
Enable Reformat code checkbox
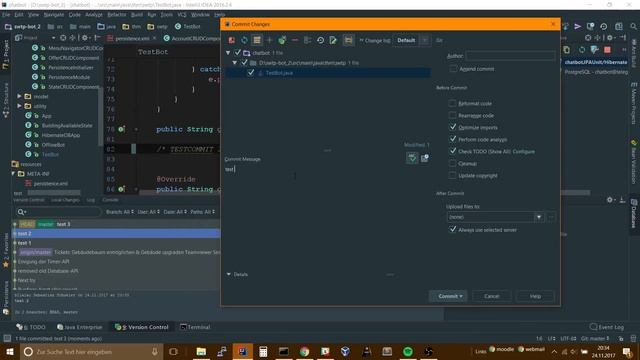[452, 103]
